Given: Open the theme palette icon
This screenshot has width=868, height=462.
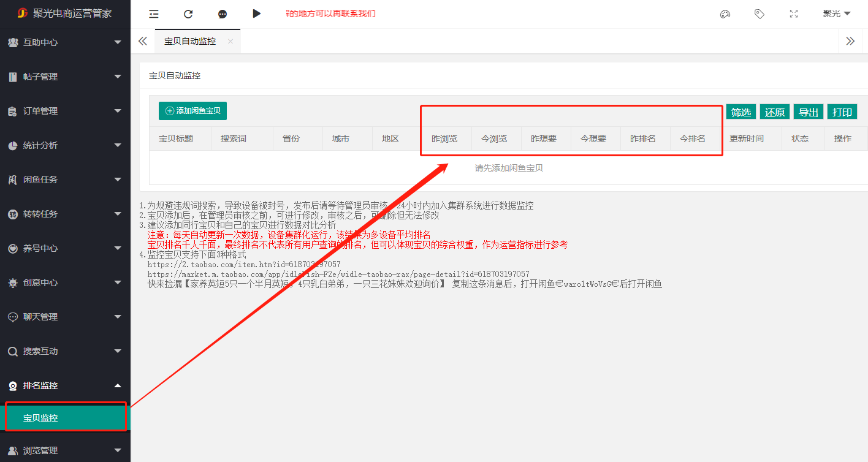Looking at the screenshot, I should [x=725, y=13].
